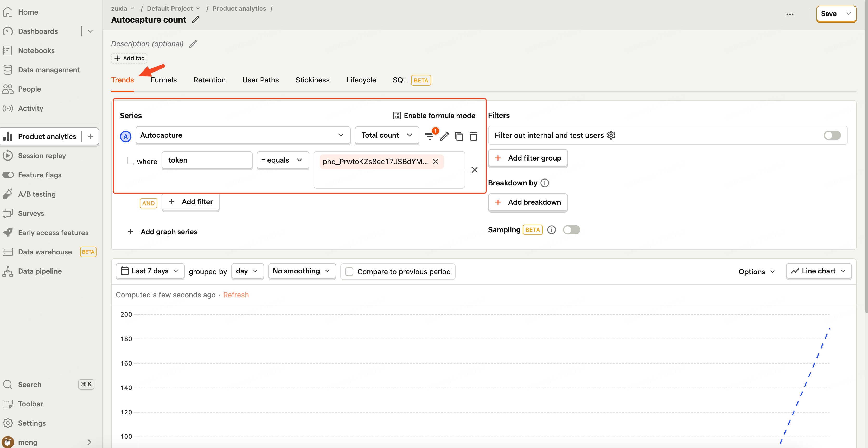This screenshot has width=868, height=448.
Task: Click the token property field
Action: [x=207, y=160]
